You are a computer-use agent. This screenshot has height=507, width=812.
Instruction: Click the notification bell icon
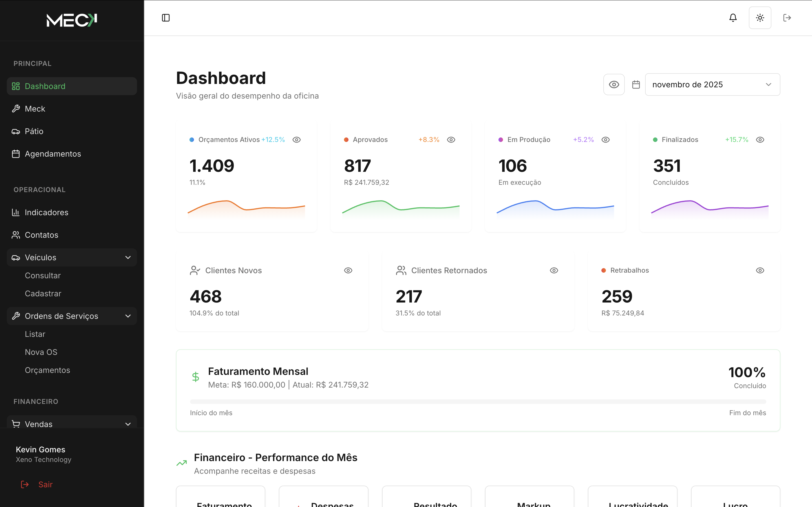coord(733,17)
